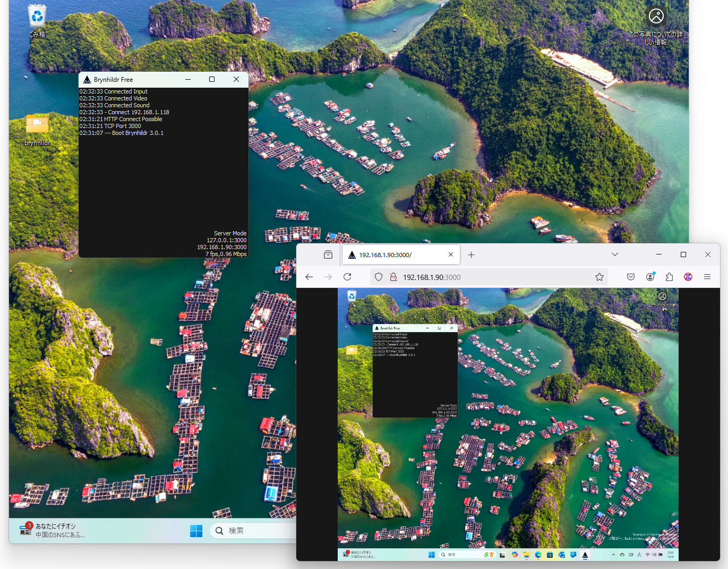Open the Firefox application hamburger menu
Image resolution: width=728 pixels, height=569 pixels.
pos(707,277)
